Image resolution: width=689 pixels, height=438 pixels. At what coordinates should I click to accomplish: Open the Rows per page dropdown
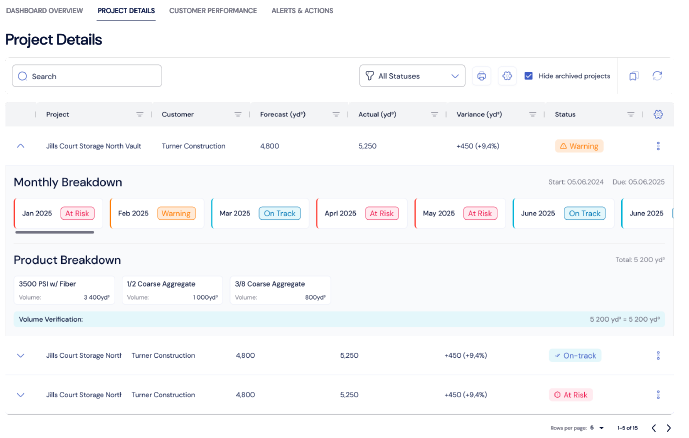point(595,428)
